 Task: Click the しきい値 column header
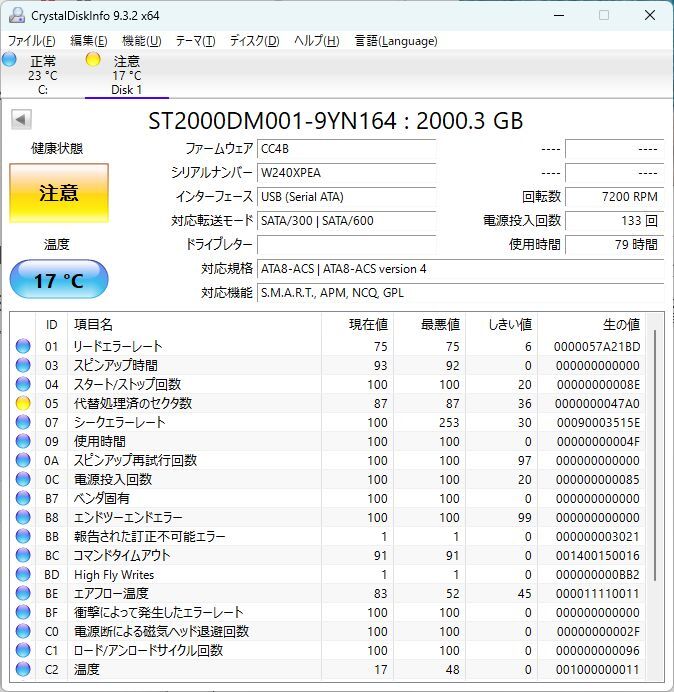point(501,324)
